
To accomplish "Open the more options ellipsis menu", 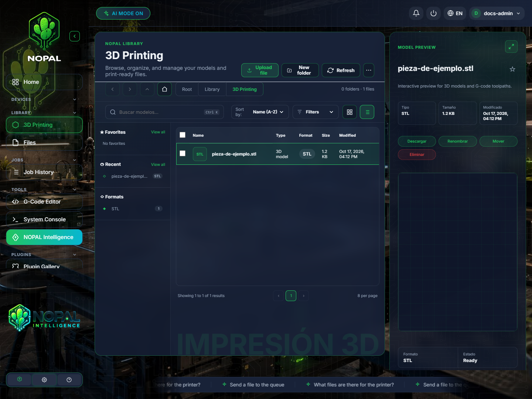I will pos(369,70).
